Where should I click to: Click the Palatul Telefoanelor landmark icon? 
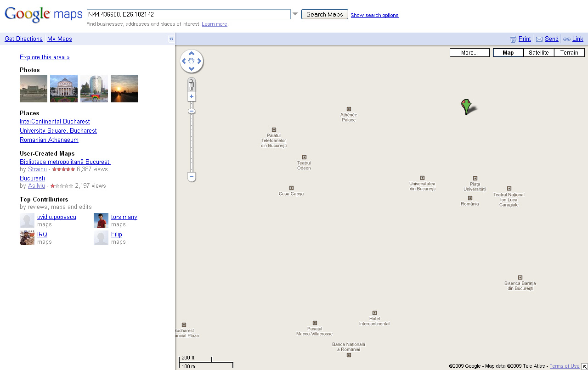[274, 129]
